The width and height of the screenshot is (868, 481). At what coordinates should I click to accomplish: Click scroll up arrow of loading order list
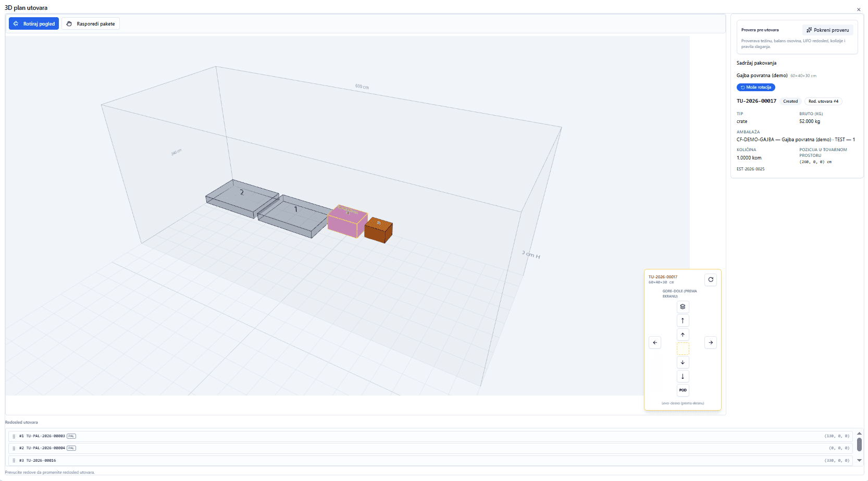coord(859,434)
